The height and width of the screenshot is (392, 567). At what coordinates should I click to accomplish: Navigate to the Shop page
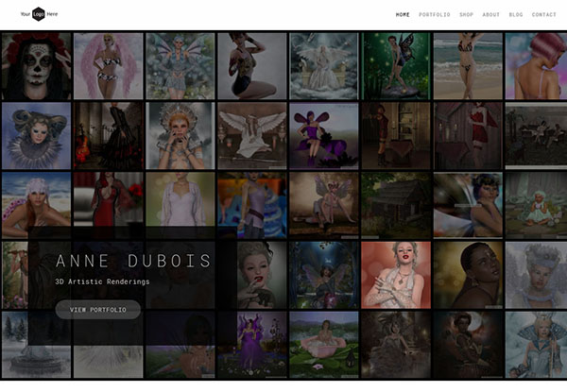coord(466,15)
